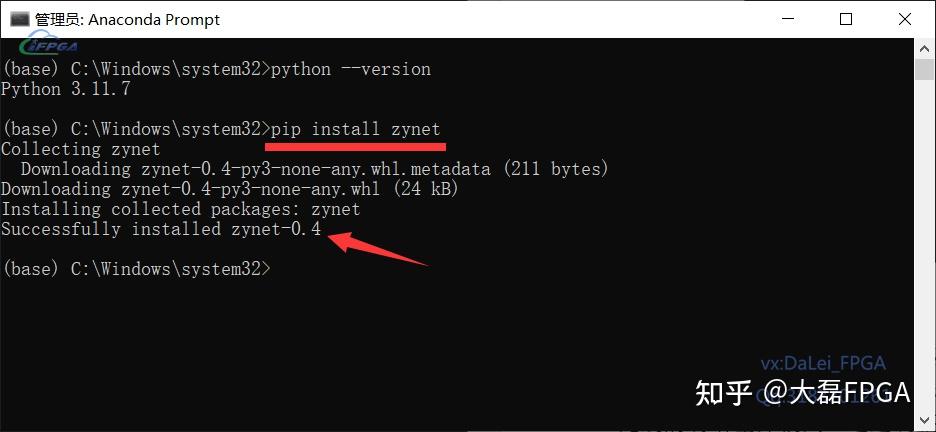This screenshot has width=936, height=432.
Task: Click the empty scrollbar track below thumb
Action: coord(925,250)
